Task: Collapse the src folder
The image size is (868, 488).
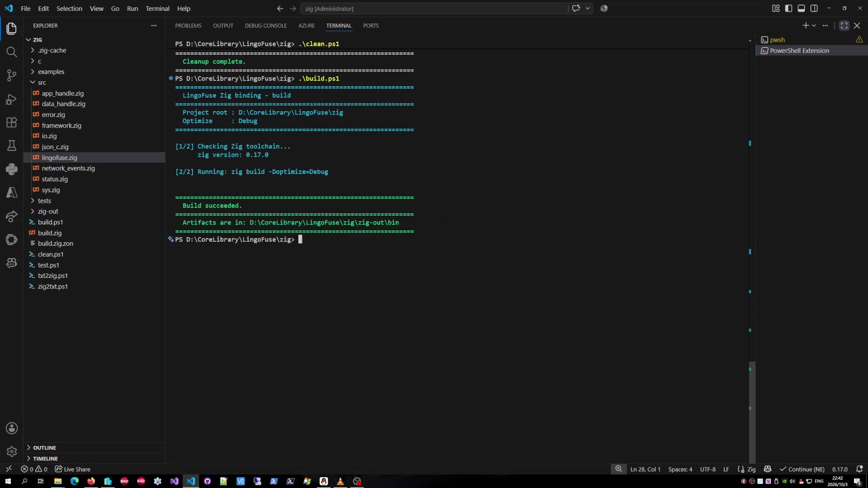Action: coord(94,83)
